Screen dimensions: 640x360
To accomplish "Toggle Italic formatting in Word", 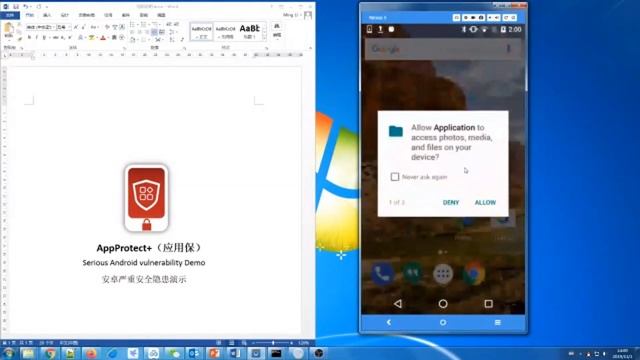I will (37, 38).
